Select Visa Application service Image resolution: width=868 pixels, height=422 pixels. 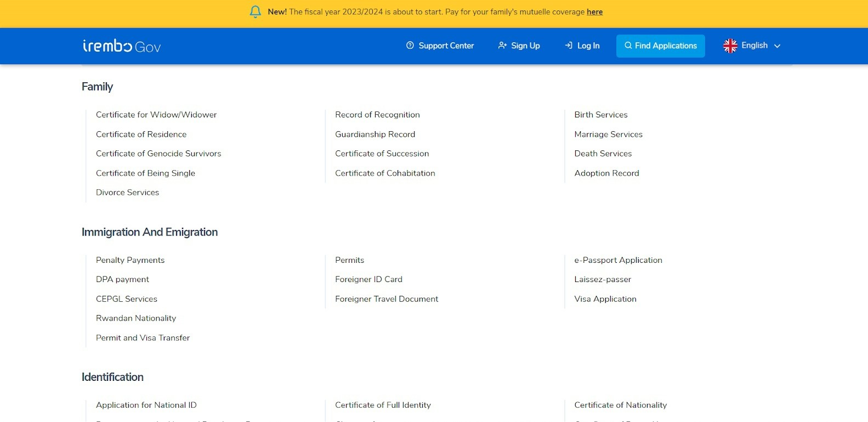pyautogui.click(x=605, y=299)
